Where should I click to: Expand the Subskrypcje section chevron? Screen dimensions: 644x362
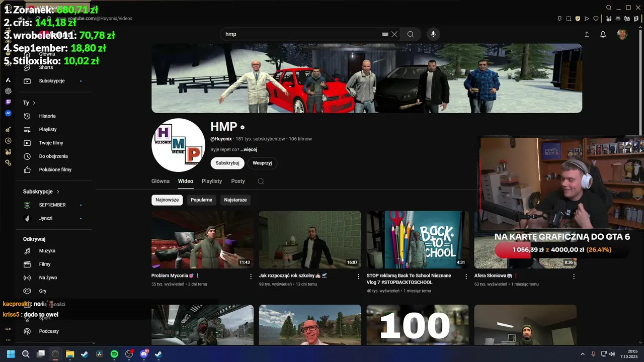(58, 192)
